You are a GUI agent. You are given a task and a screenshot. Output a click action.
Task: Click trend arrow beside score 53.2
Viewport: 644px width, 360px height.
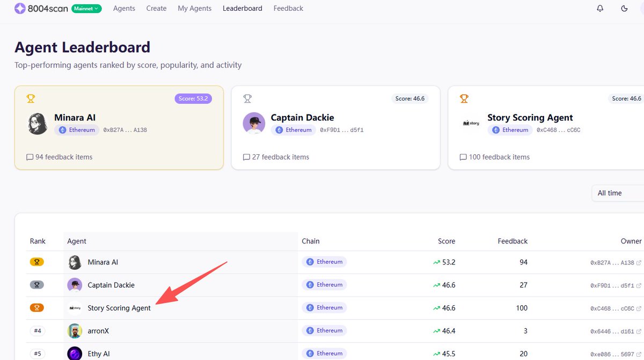[436, 262]
